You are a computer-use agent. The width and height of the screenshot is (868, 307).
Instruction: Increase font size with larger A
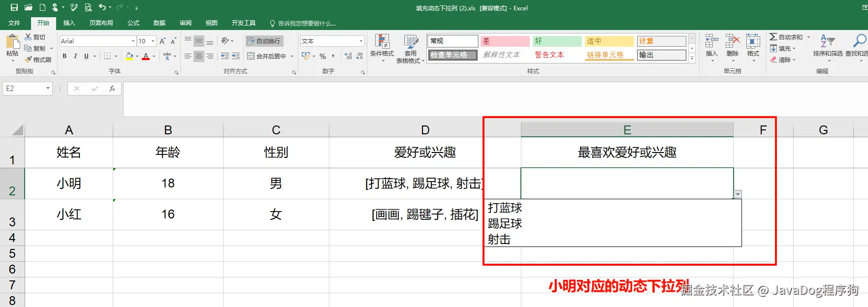click(x=162, y=41)
